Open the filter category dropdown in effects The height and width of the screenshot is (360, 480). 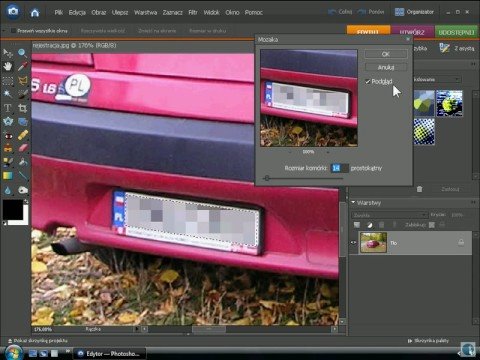pyautogui.click(x=437, y=79)
